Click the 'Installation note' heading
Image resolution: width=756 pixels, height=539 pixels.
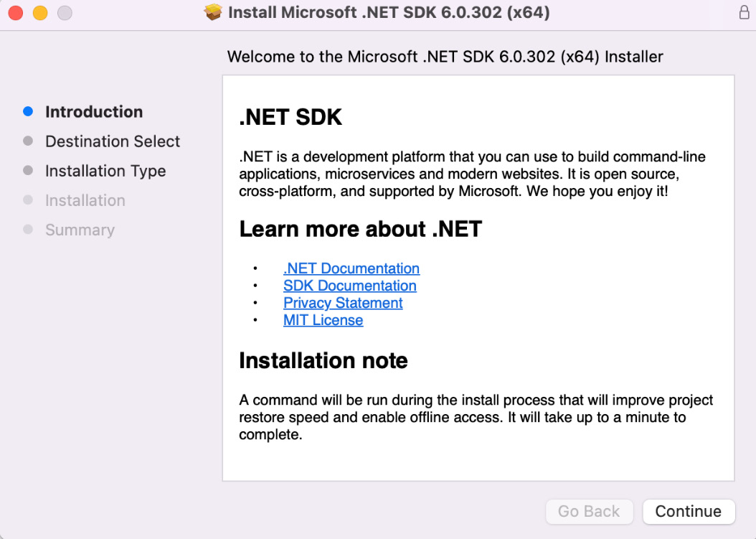323,360
